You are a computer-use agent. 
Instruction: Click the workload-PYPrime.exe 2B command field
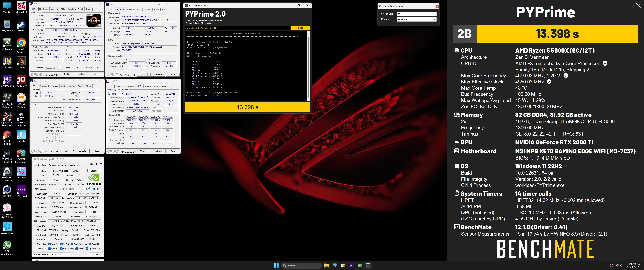238,28
